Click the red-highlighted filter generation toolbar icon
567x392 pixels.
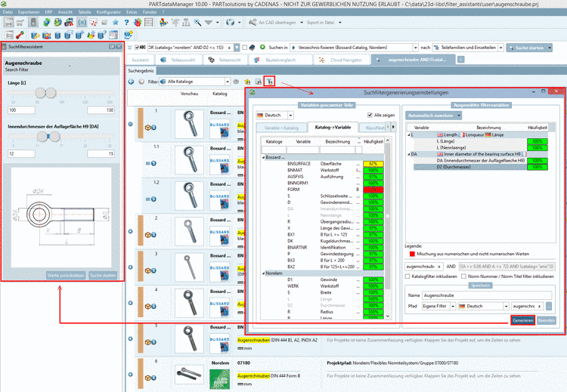point(270,81)
